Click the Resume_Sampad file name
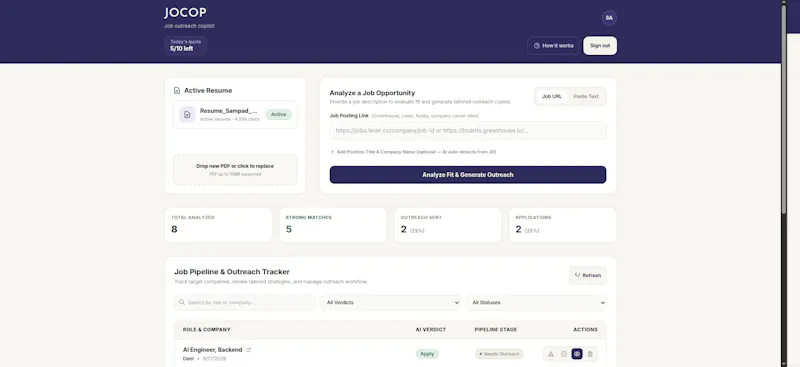This screenshot has height=367, width=800. pos(228,111)
